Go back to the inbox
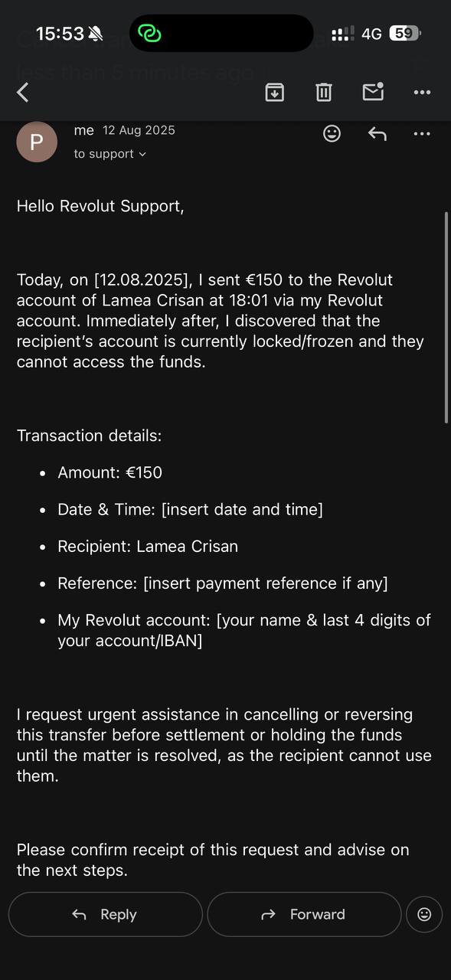Screen dimensions: 451x980 [22, 92]
